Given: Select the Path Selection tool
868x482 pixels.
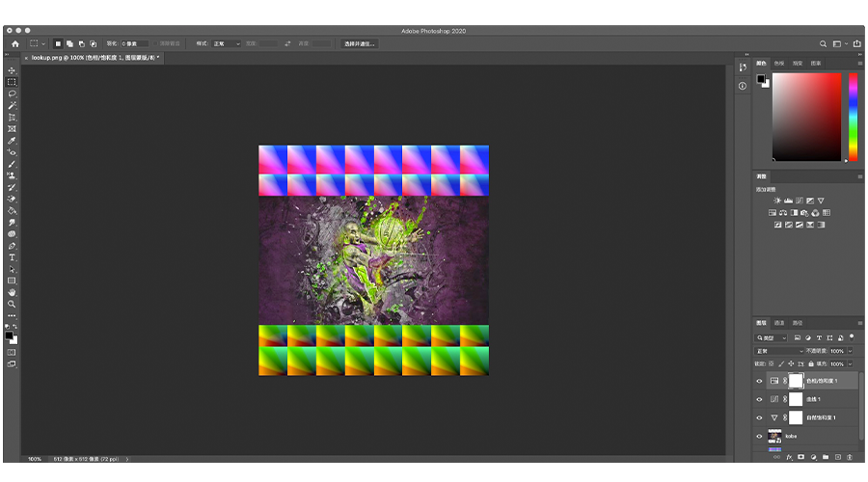Looking at the screenshot, I should click(x=12, y=269).
